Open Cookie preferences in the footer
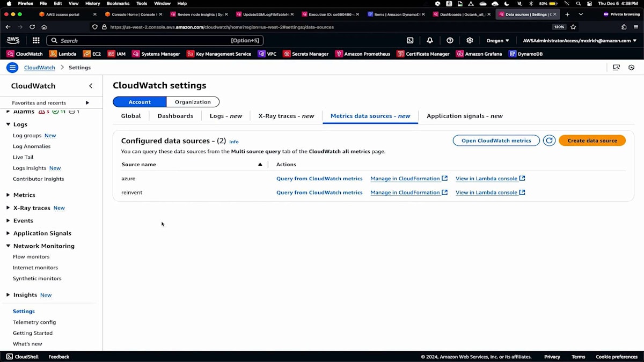Viewport: 644px width, 362px height. pyautogui.click(x=617, y=357)
